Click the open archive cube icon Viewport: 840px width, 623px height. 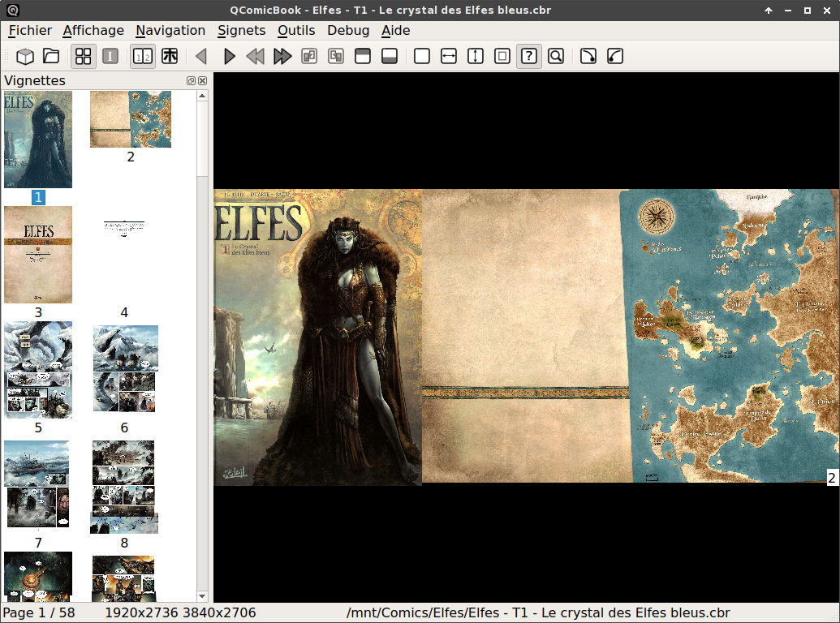coord(24,56)
